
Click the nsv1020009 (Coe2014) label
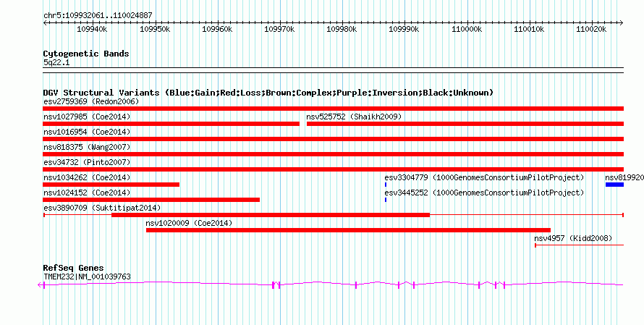pos(189,223)
